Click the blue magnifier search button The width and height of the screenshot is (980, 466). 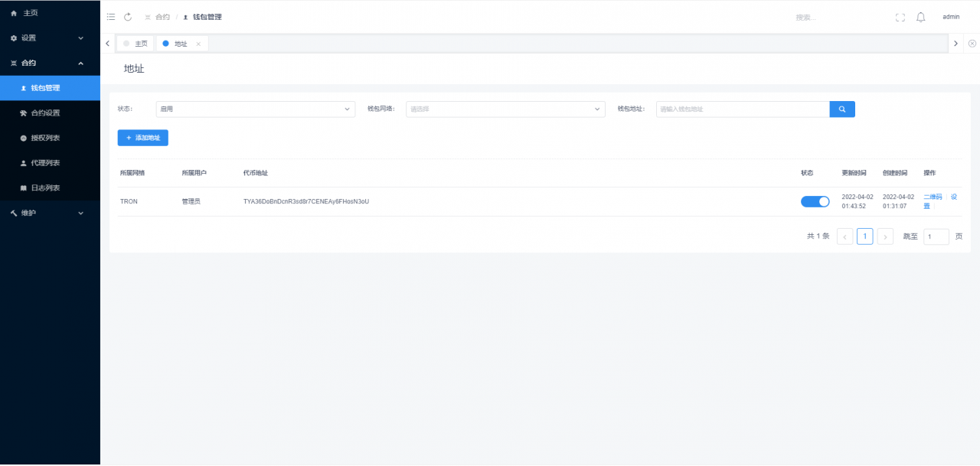tap(842, 109)
